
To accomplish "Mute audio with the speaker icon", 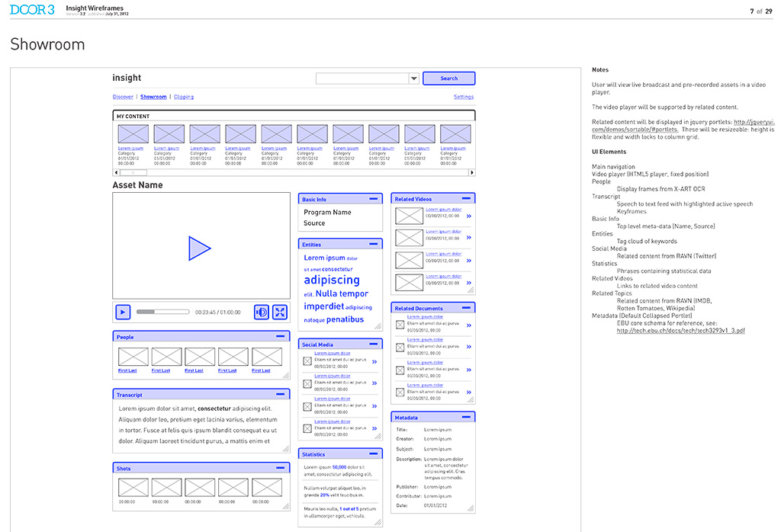I will coord(262,312).
